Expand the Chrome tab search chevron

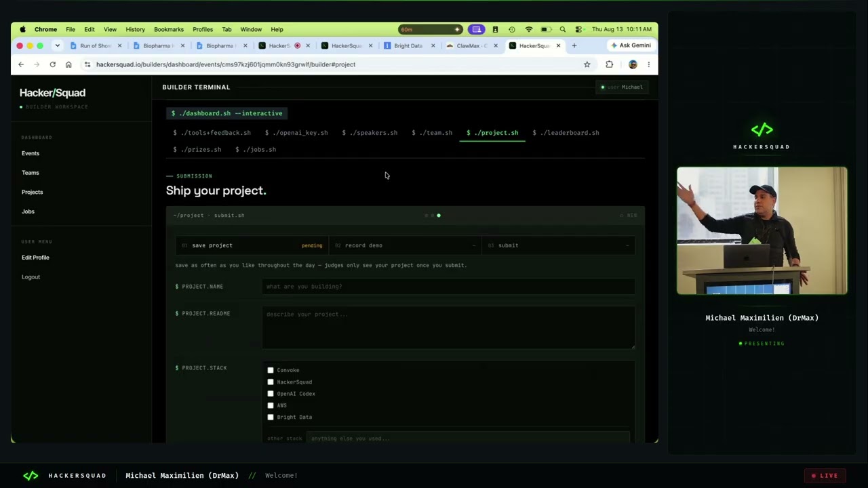coord(57,45)
